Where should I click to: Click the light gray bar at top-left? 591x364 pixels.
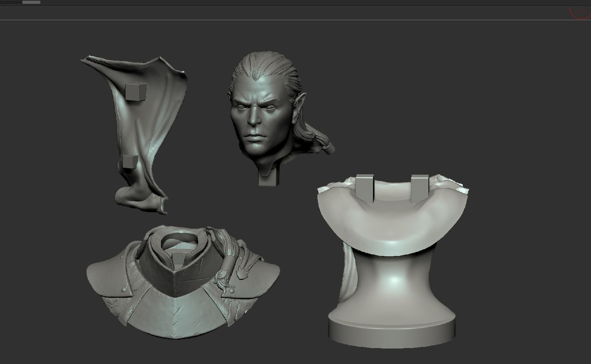click(31, 2)
